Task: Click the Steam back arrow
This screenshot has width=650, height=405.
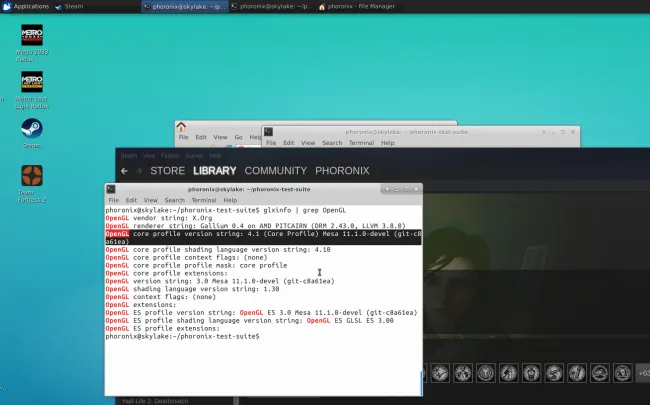Action: (x=124, y=171)
